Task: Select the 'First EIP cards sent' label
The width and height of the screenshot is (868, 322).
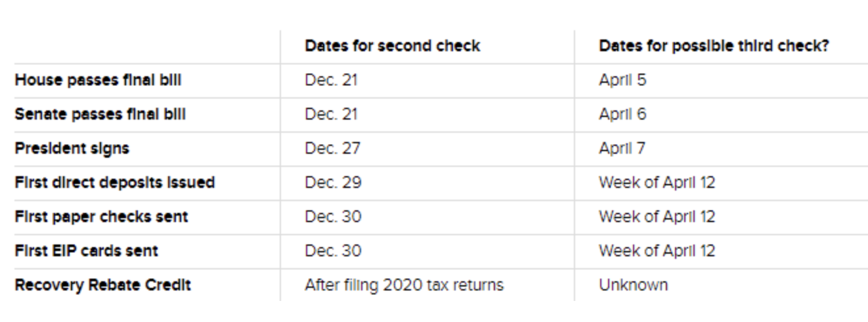Action: [x=86, y=251]
